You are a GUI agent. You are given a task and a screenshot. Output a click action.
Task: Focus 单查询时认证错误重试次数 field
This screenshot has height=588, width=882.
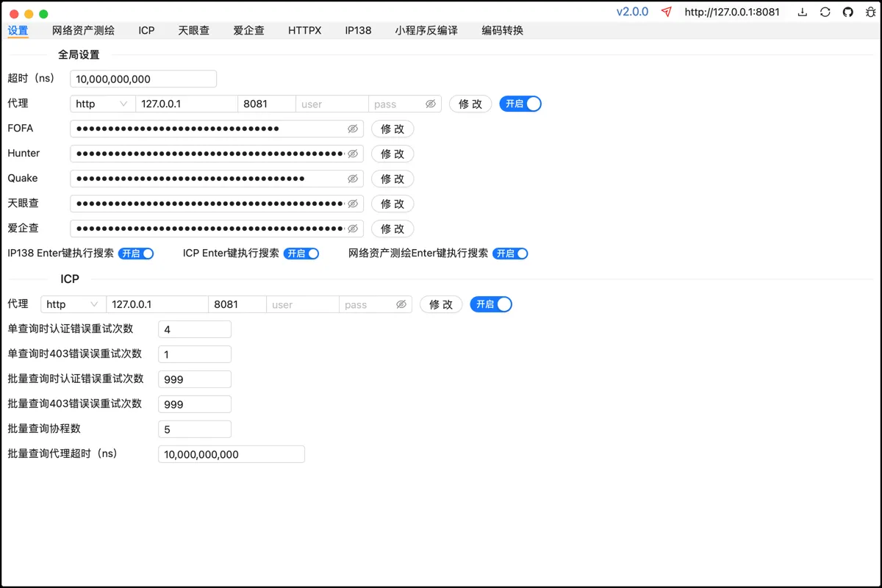[195, 329]
